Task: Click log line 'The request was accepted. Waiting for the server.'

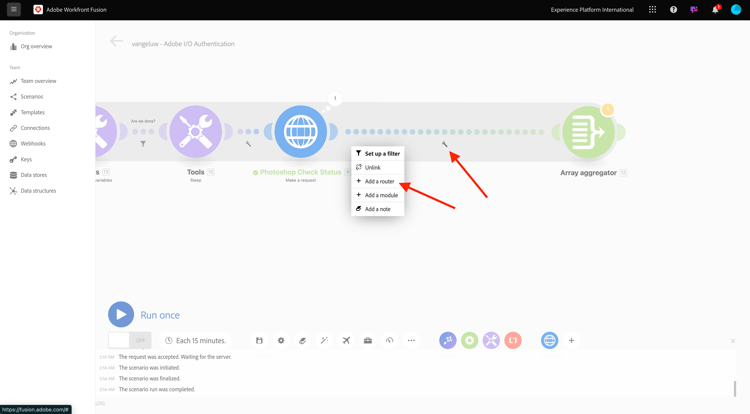Action: (x=175, y=357)
